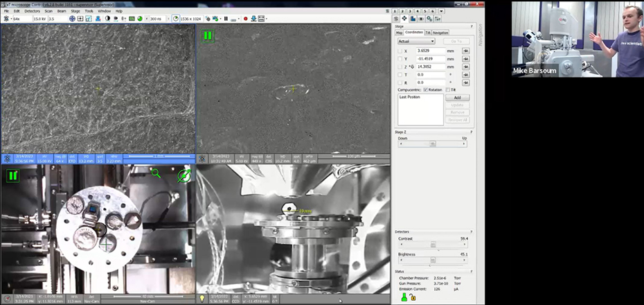Toggle the X coordinate checkbox
The width and height of the screenshot is (644, 305).
pyautogui.click(x=400, y=51)
